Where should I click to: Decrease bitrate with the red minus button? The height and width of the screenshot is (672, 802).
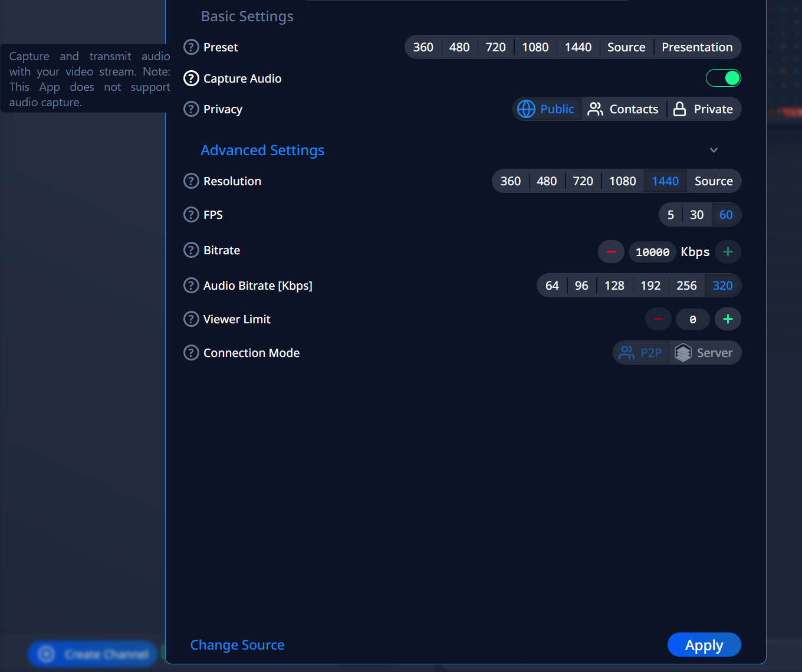(611, 252)
